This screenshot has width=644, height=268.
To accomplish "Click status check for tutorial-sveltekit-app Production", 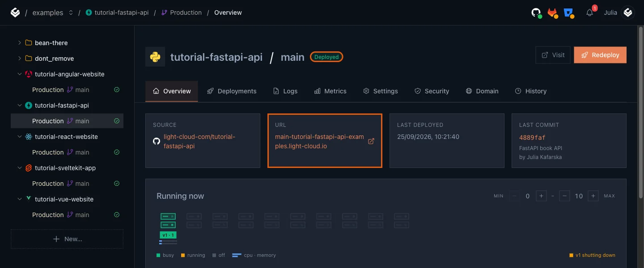I will 117,184.
